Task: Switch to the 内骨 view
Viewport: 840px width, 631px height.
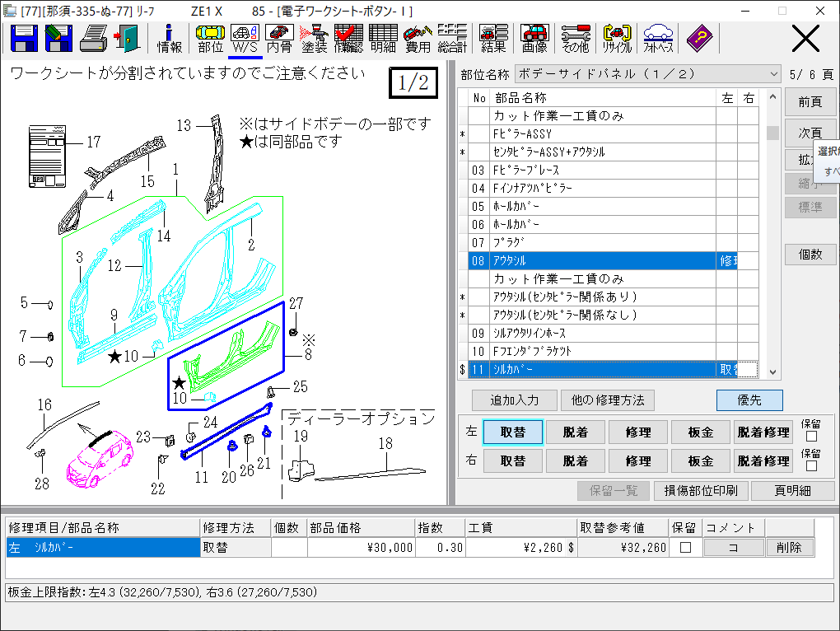Action: [279, 38]
